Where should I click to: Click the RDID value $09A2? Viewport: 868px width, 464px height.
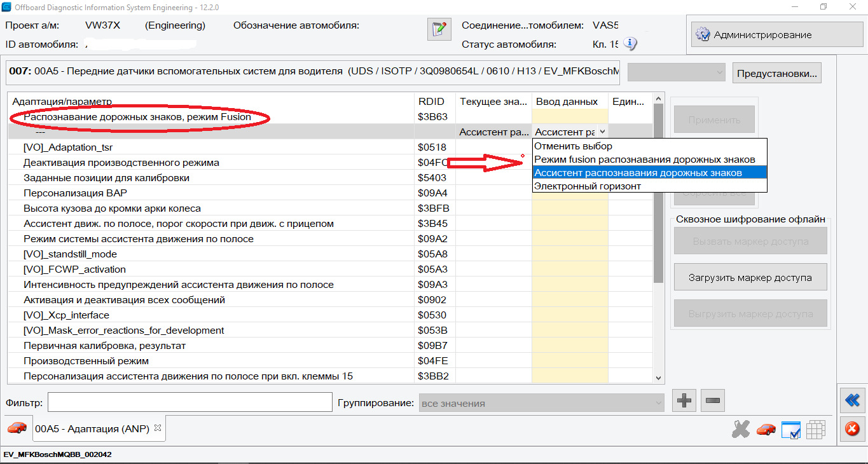pos(433,238)
